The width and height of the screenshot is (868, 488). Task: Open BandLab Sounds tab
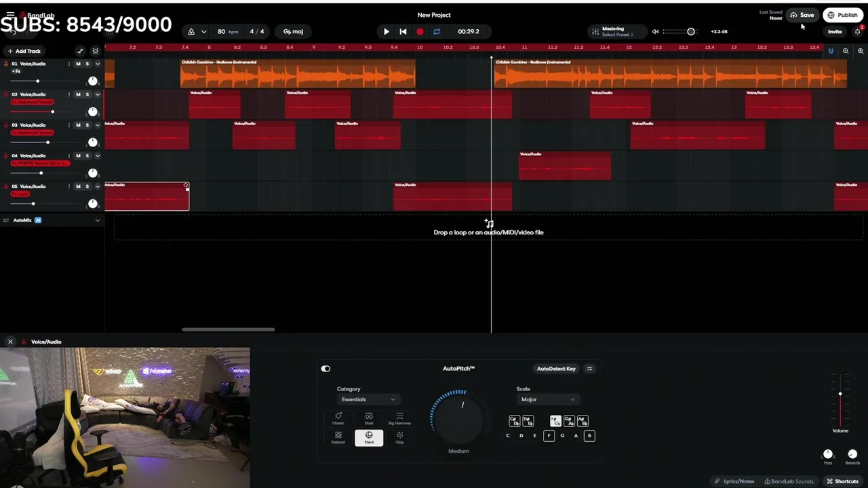[x=789, y=481]
